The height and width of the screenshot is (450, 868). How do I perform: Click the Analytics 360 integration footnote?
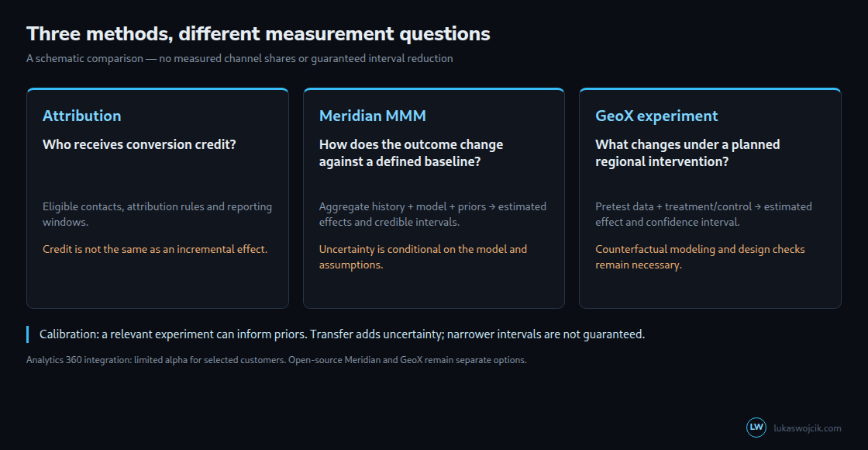point(276,360)
